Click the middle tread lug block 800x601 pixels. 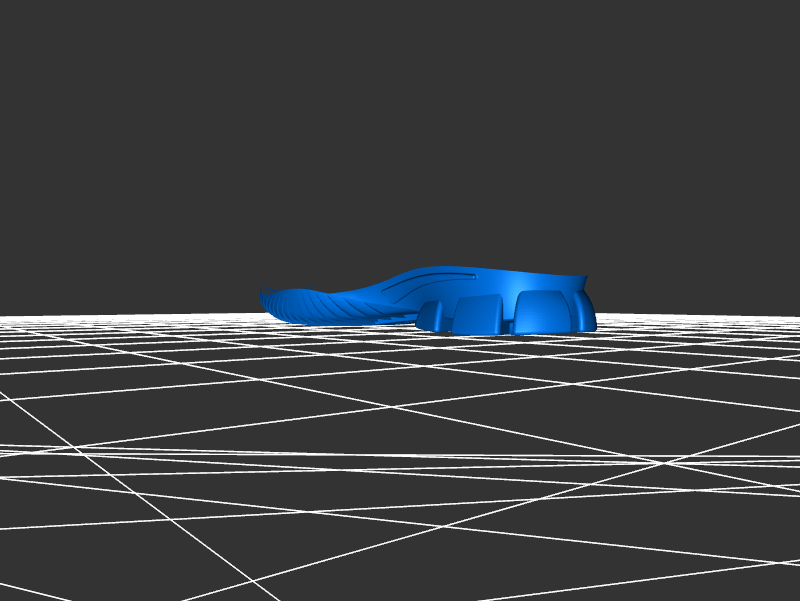[480, 315]
